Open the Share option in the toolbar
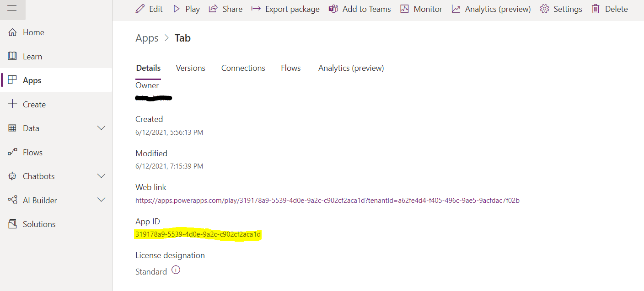Image resolution: width=644 pixels, height=291 pixels. [x=213, y=9]
